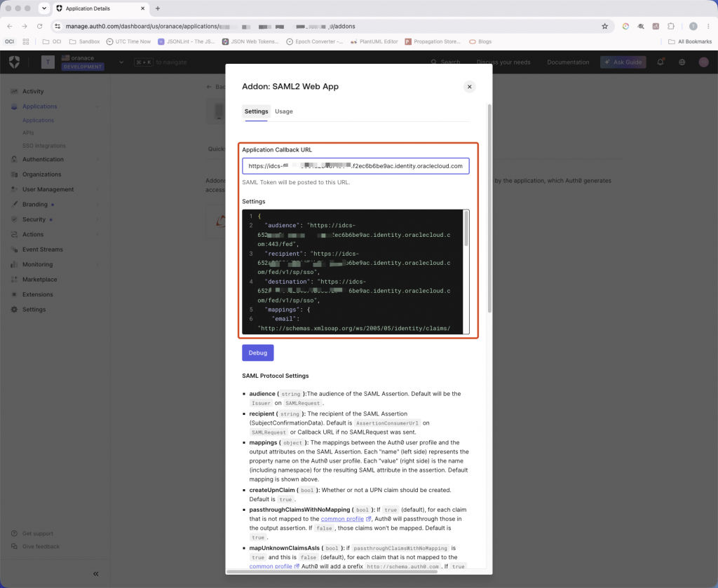Select the Settings tab in the dialog
This screenshot has height=588, width=718.
click(x=256, y=111)
